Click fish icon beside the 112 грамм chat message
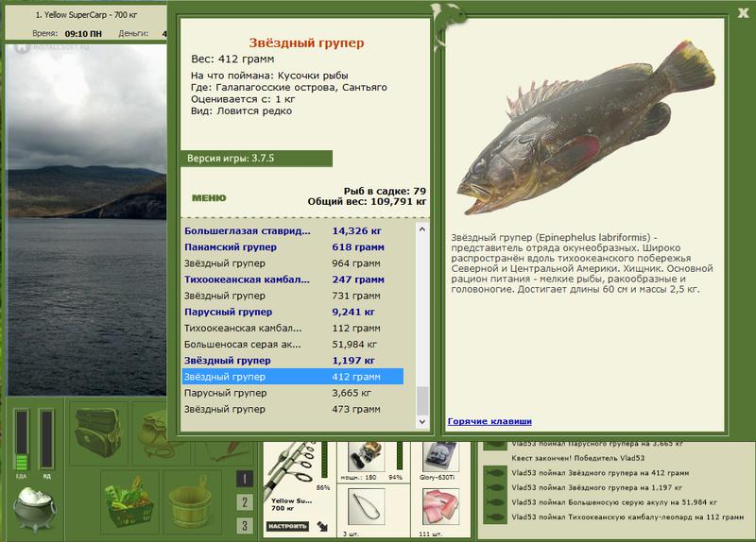 pyautogui.click(x=494, y=517)
